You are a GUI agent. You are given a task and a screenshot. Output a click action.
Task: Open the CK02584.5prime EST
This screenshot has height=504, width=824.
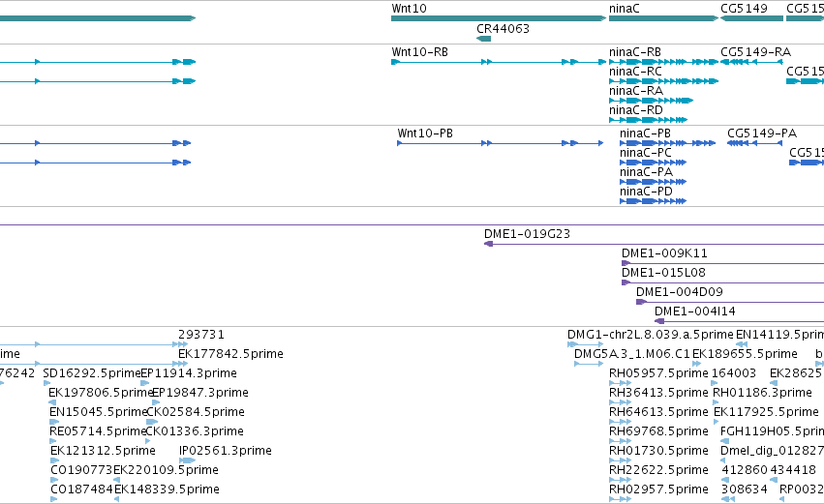pyautogui.click(x=196, y=413)
